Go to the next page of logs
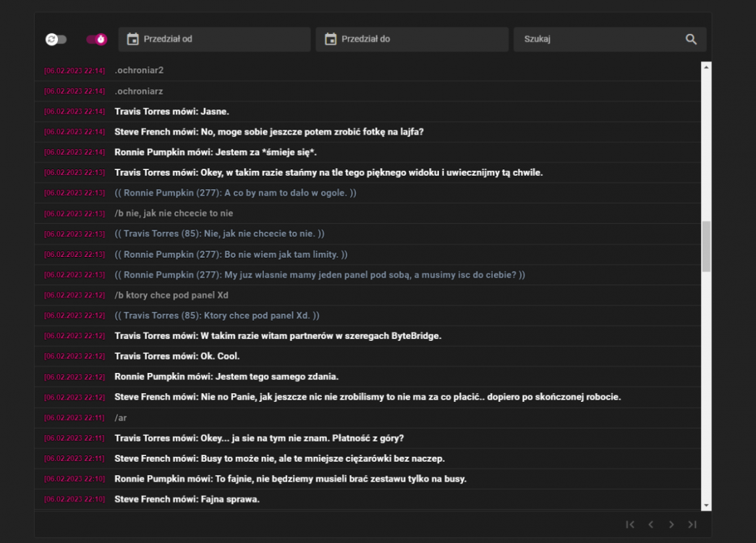 pos(671,525)
